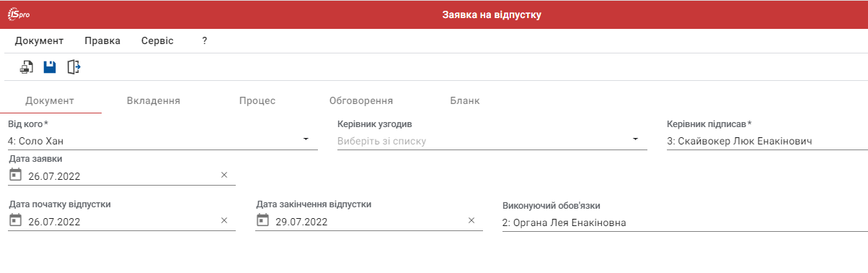Switch to the Вкладення tab
Screen dimensions: 868x273
[x=154, y=101]
